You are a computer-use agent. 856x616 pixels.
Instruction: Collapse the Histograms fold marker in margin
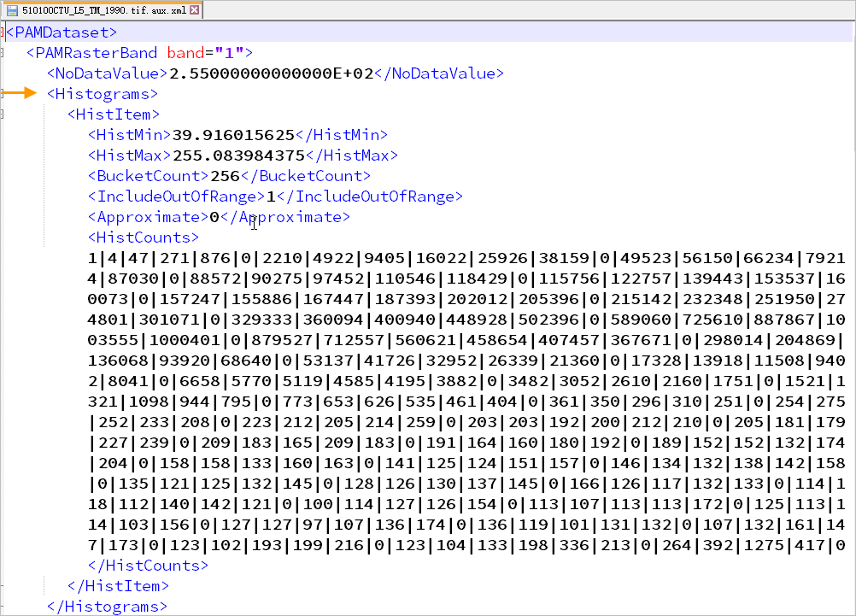coord(3,94)
